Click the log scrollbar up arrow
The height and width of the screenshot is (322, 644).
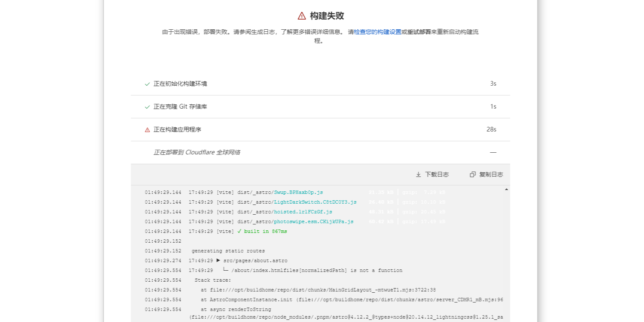[506, 190]
